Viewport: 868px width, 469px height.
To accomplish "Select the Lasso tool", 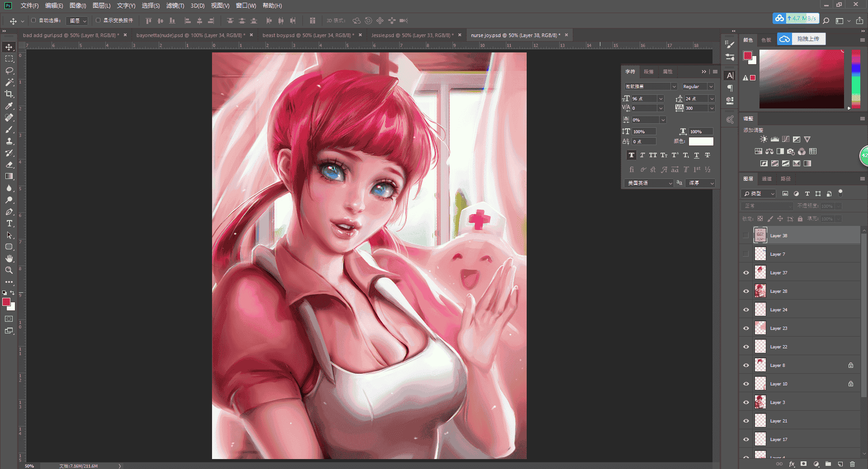I will tap(9, 70).
